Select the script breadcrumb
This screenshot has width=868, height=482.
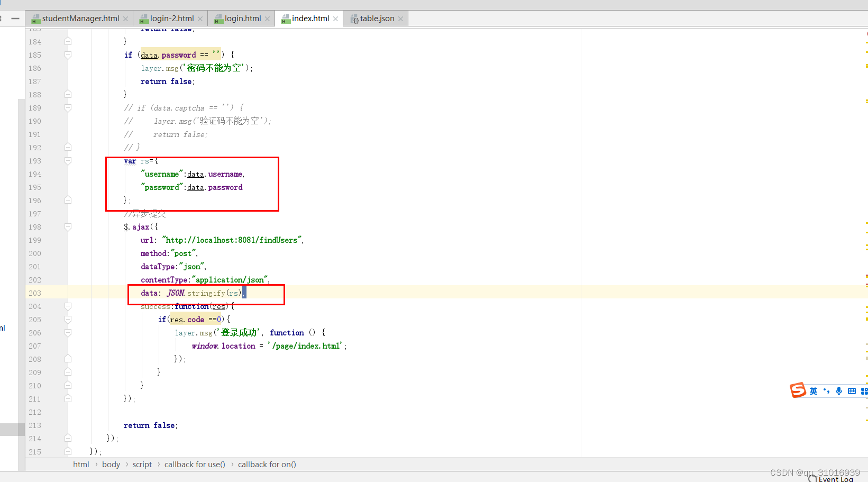coord(142,465)
